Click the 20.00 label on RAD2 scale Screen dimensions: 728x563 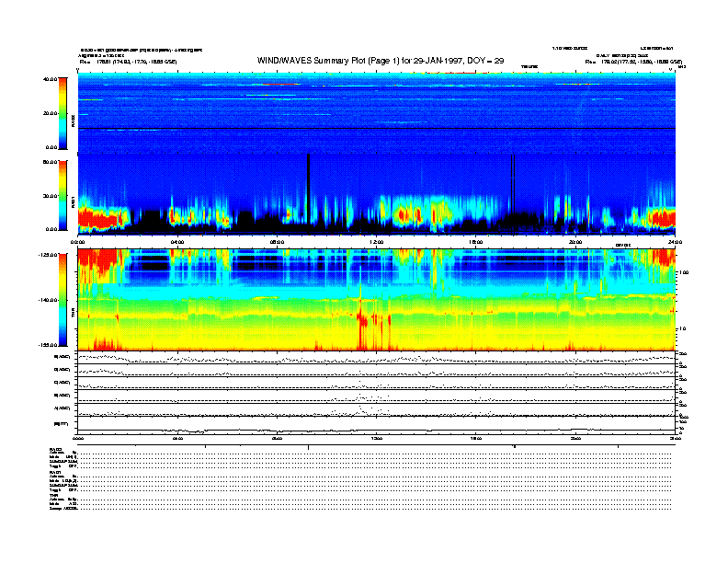[x=51, y=113]
